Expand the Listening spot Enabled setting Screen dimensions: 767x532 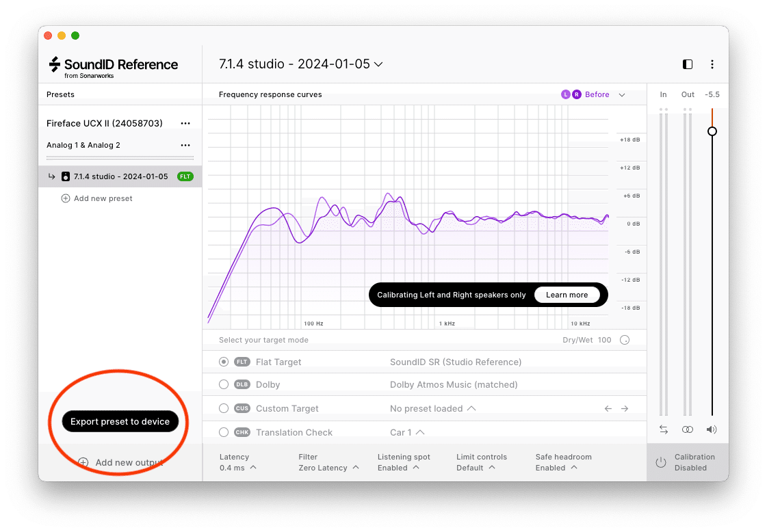point(404,462)
